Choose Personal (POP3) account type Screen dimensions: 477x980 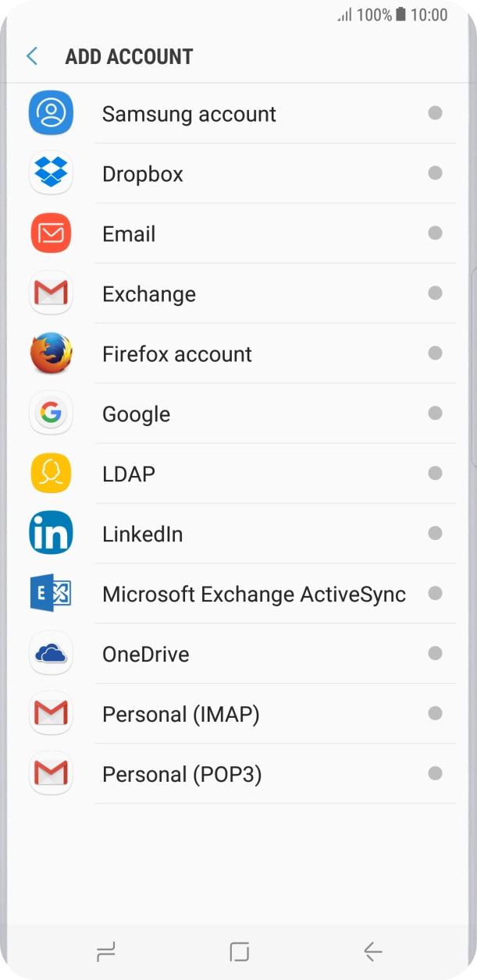182,774
